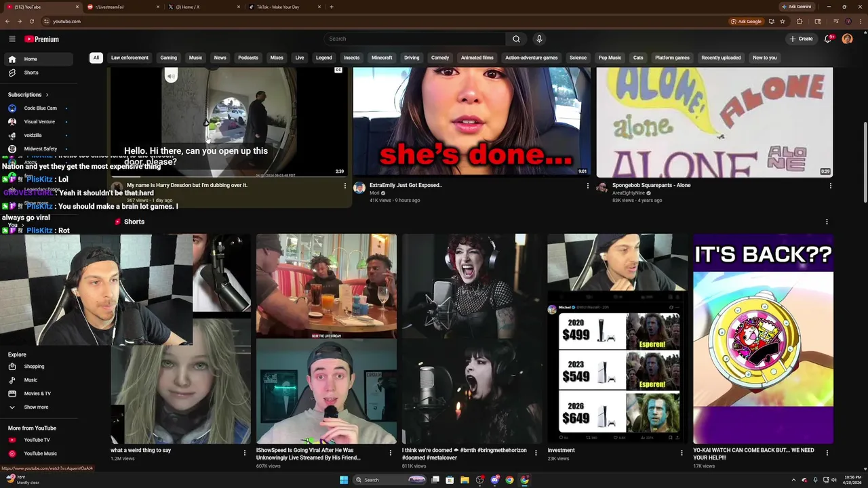Open options for 'what a weird thing' short
The image size is (868, 488).
click(x=245, y=453)
